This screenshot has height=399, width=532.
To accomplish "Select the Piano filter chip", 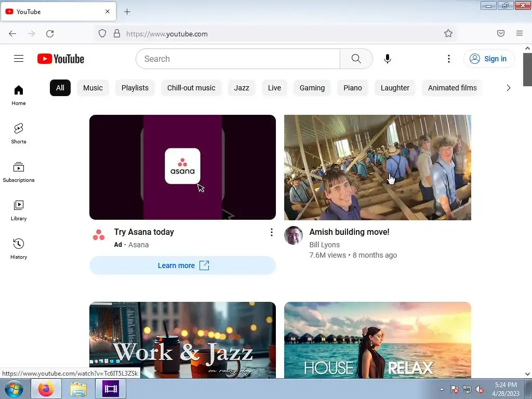I will click(353, 88).
